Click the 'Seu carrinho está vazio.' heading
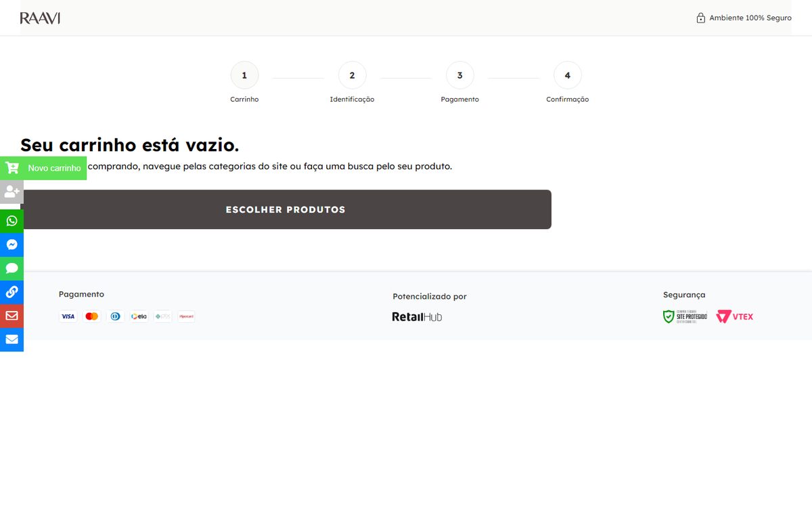This screenshot has height=508, width=812. pos(130,145)
